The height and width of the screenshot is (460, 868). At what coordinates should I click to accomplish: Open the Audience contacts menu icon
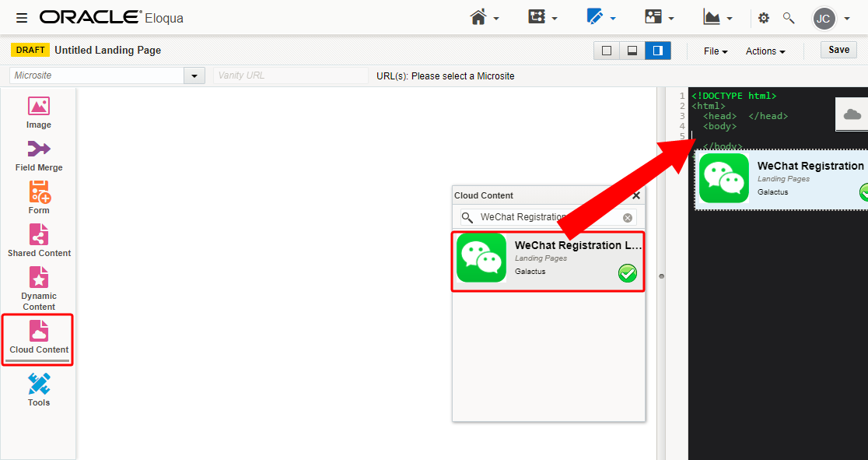click(653, 17)
